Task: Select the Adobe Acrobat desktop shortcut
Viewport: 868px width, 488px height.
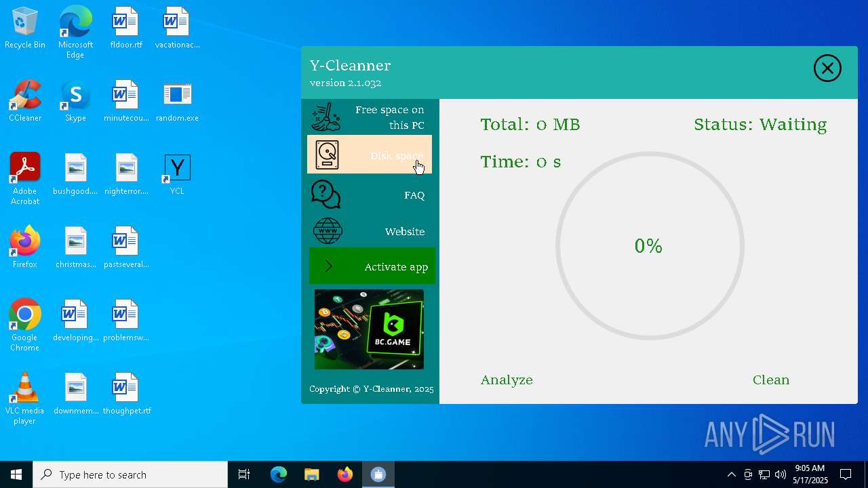Action: click(x=25, y=179)
